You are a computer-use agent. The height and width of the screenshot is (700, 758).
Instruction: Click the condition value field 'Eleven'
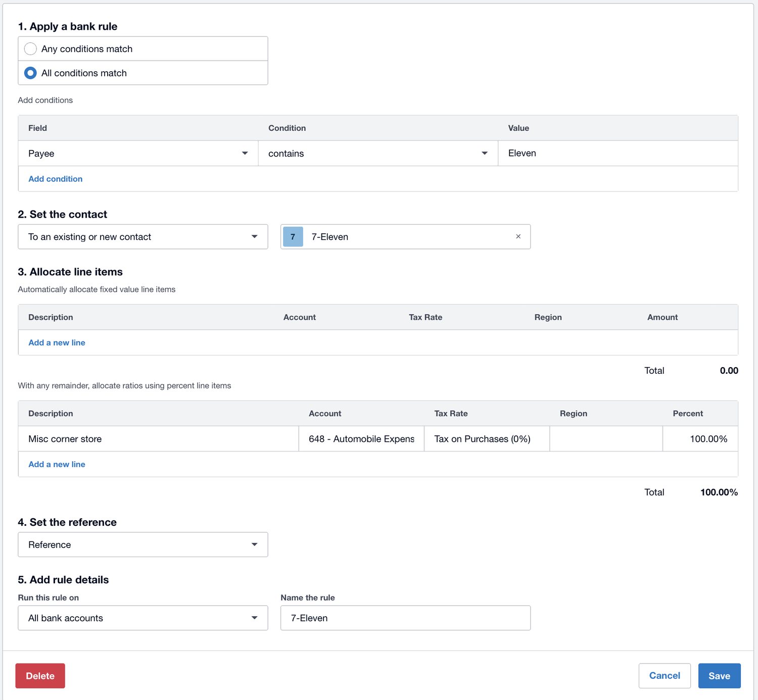tap(618, 153)
